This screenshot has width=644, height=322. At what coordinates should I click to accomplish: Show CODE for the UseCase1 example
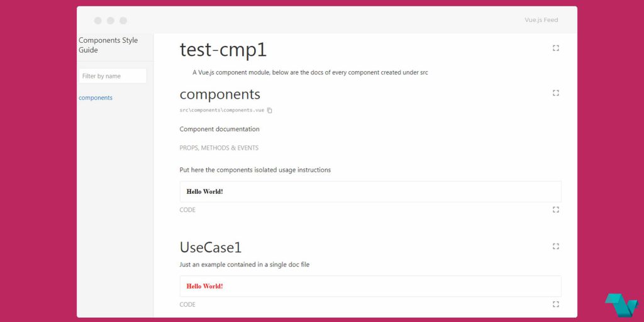[187, 304]
